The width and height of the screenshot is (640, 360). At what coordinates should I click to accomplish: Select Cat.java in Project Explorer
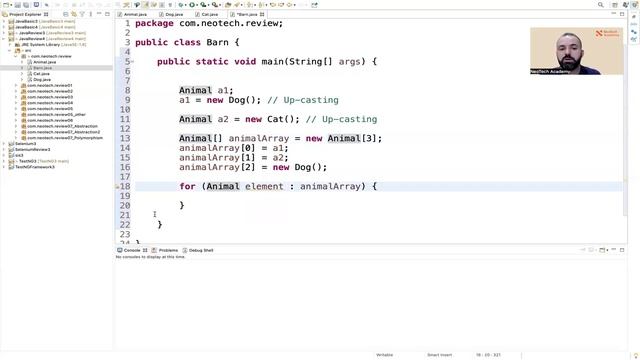[x=38, y=74]
